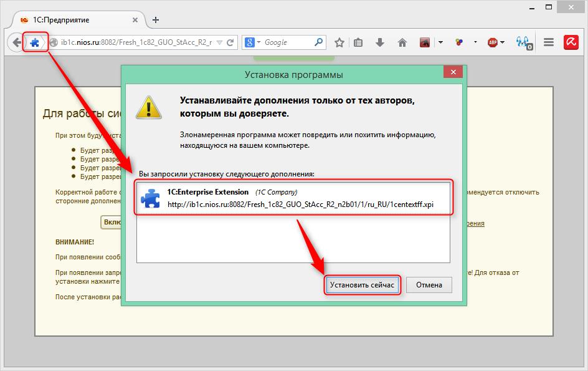Click the dialog title Установка программы

[293, 75]
